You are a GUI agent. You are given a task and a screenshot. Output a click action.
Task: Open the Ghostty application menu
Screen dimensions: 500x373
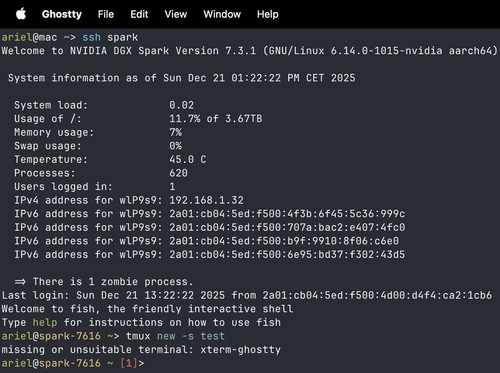coord(62,14)
